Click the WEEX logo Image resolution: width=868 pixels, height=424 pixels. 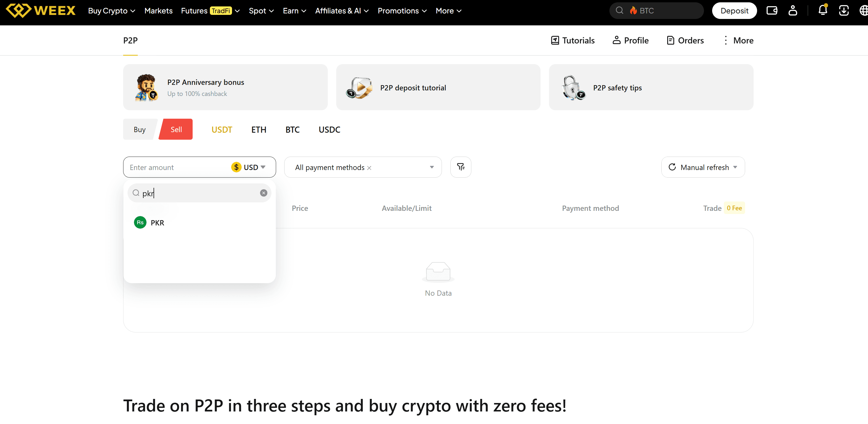tap(41, 10)
